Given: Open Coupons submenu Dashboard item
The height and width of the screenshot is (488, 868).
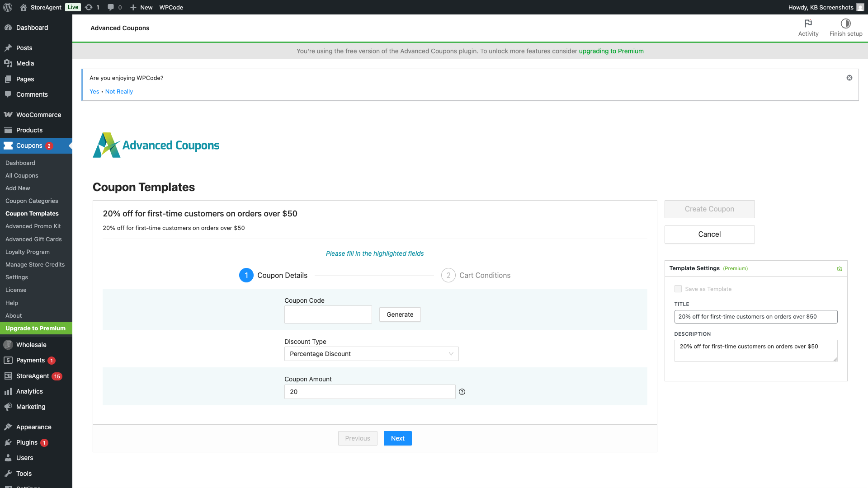Looking at the screenshot, I should click(20, 163).
